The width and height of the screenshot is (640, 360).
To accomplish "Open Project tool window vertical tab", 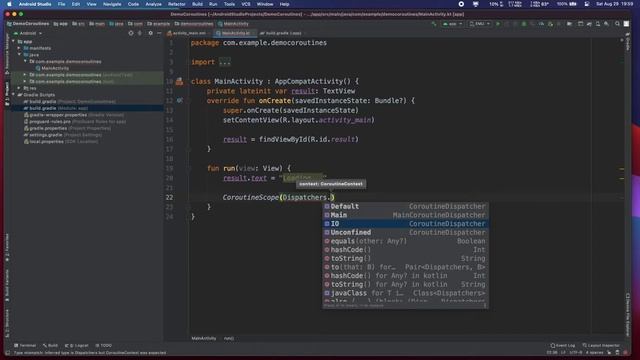I will [x=7, y=94].
